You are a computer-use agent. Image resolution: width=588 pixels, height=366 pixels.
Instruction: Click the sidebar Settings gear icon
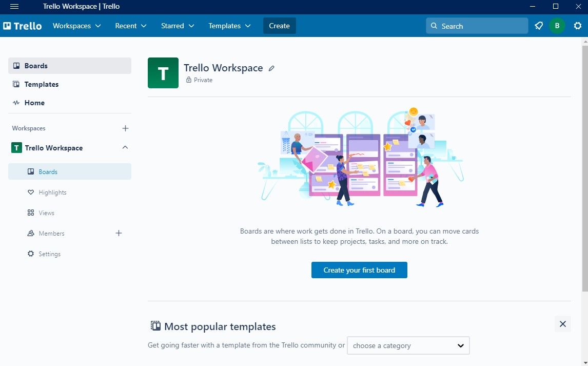31,254
